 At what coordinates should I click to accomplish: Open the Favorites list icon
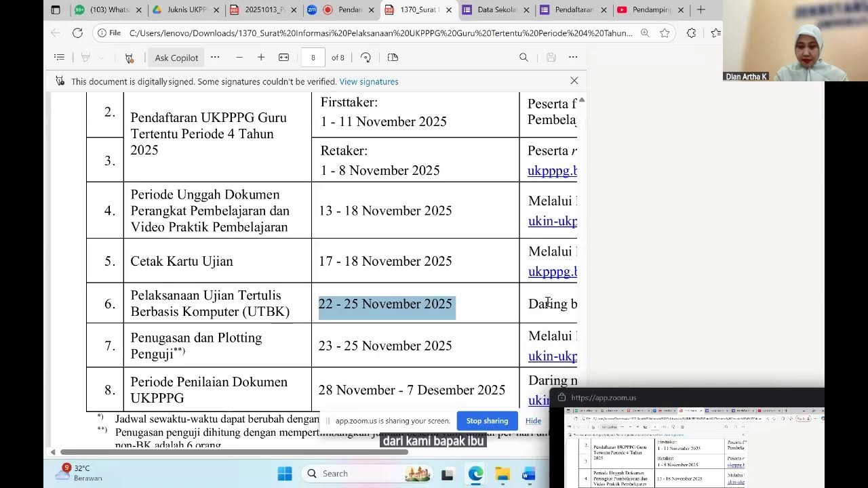(x=715, y=33)
